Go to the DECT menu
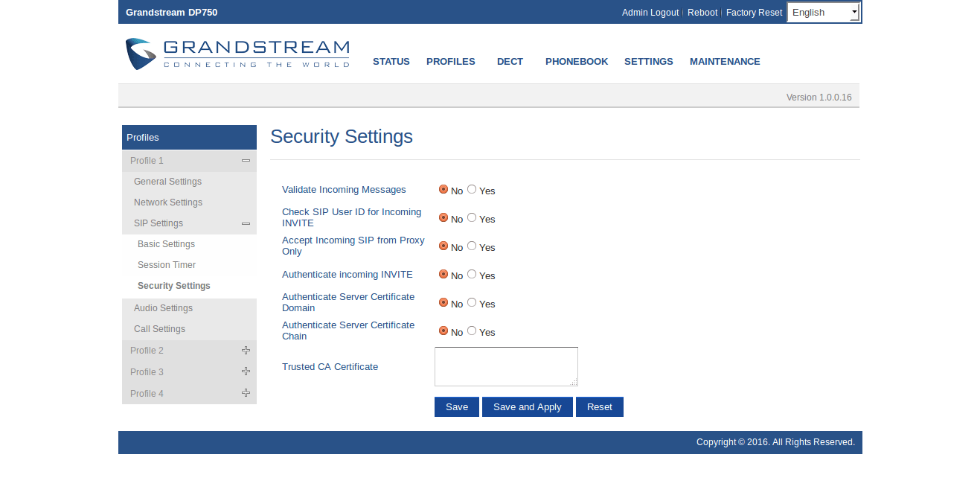Image resolution: width=980 pixels, height=501 pixels. pyautogui.click(x=510, y=62)
